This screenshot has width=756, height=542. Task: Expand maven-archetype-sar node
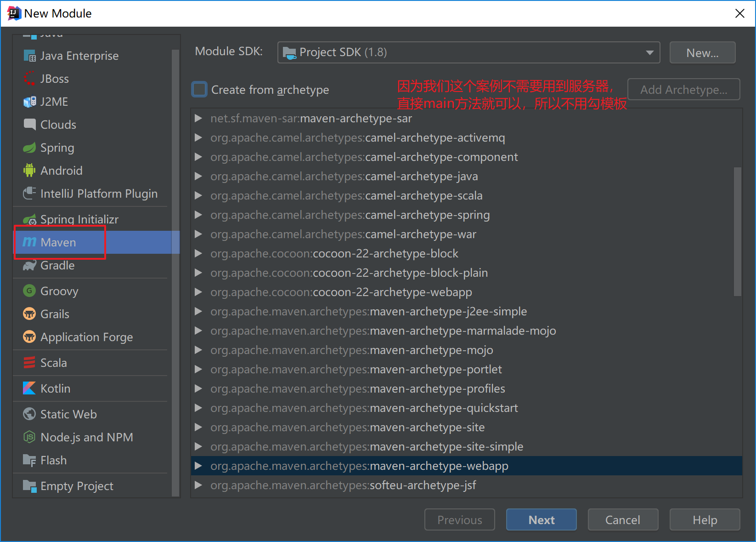(x=198, y=118)
